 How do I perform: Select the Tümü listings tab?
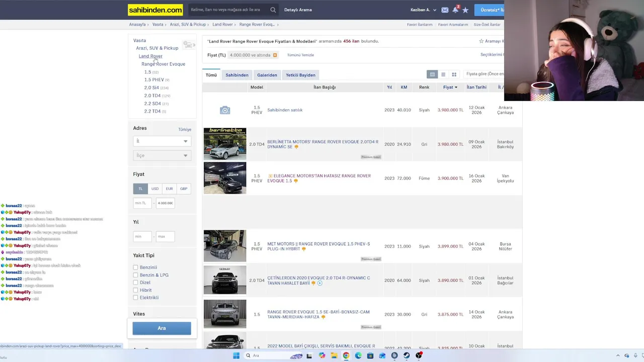pyautogui.click(x=211, y=75)
